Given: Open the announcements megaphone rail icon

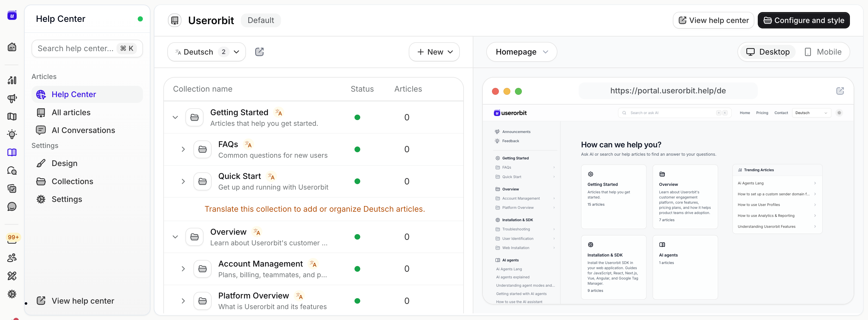Looking at the screenshot, I should [12, 99].
